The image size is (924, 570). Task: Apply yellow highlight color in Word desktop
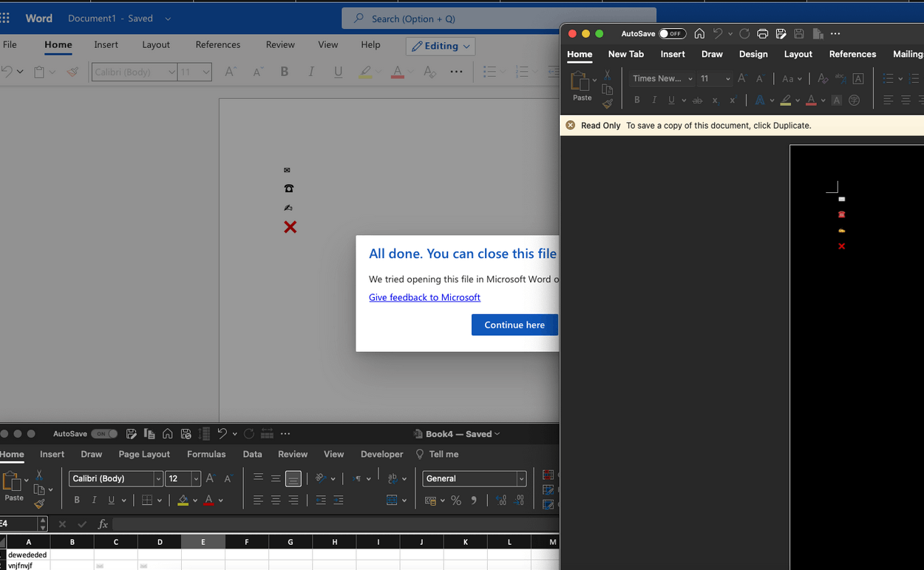(x=786, y=100)
